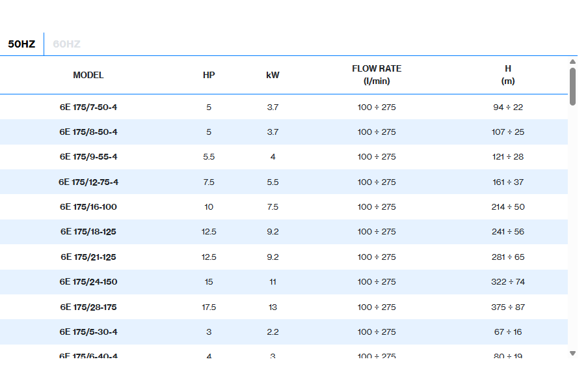Select model 6E 175/9-55-4
The height and width of the screenshot is (368, 588).
pyautogui.click(x=88, y=157)
